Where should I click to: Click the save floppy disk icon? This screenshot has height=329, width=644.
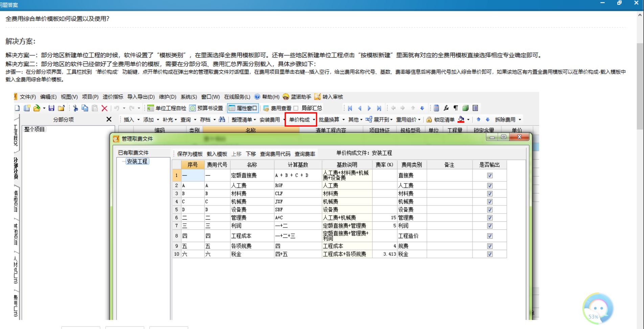point(51,108)
